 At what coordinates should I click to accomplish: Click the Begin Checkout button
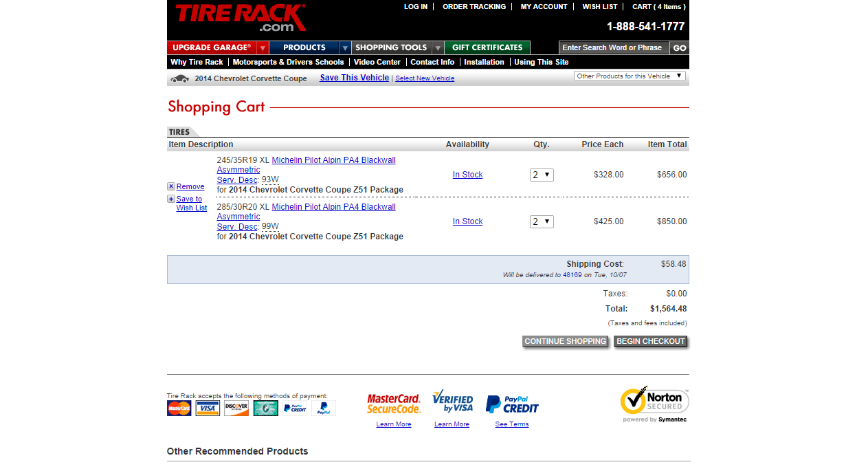651,342
